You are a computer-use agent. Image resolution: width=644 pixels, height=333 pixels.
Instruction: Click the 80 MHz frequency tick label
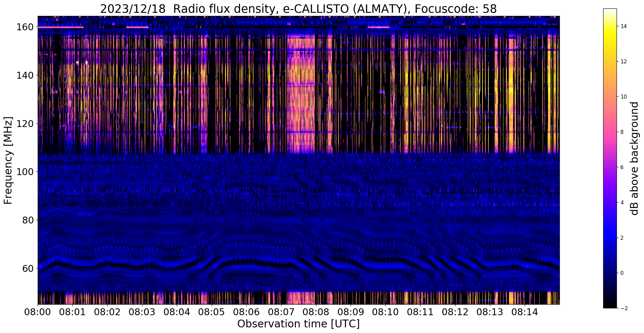[x=28, y=220]
